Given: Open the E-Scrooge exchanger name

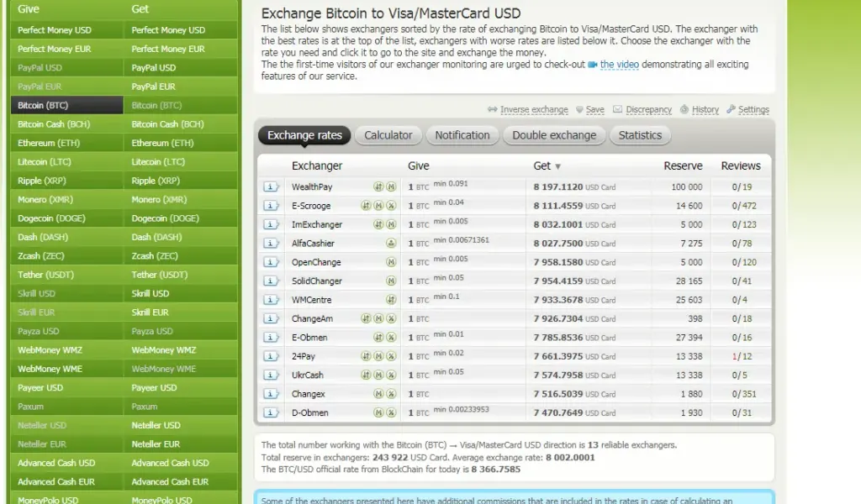Looking at the screenshot, I should [x=311, y=206].
